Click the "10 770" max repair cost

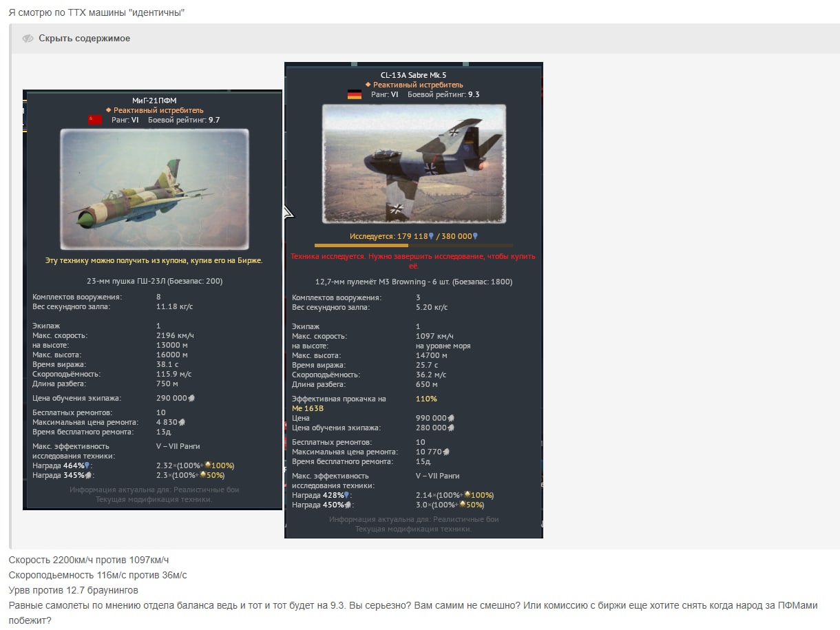pos(432,452)
